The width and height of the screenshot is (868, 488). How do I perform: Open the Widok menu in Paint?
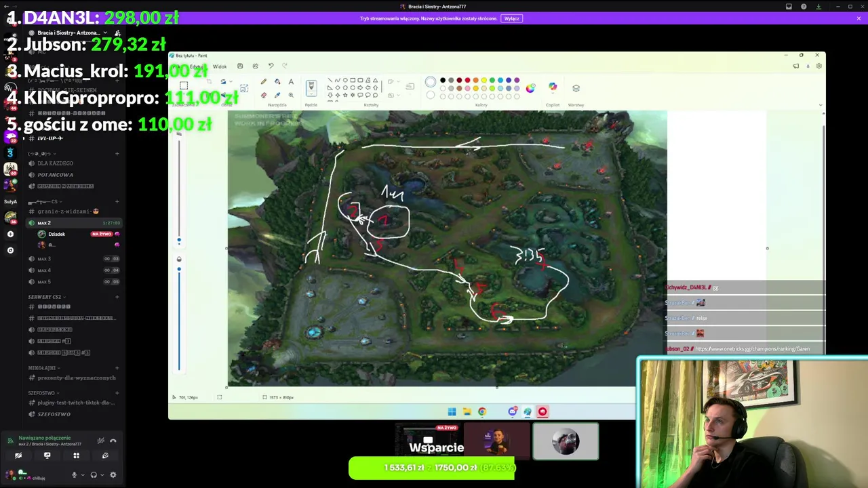point(220,66)
